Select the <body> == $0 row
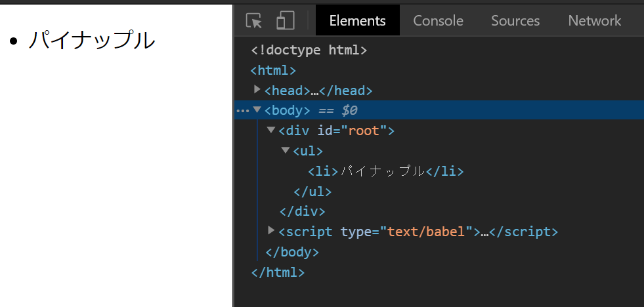The image size is (644, 307). (439, 110)
